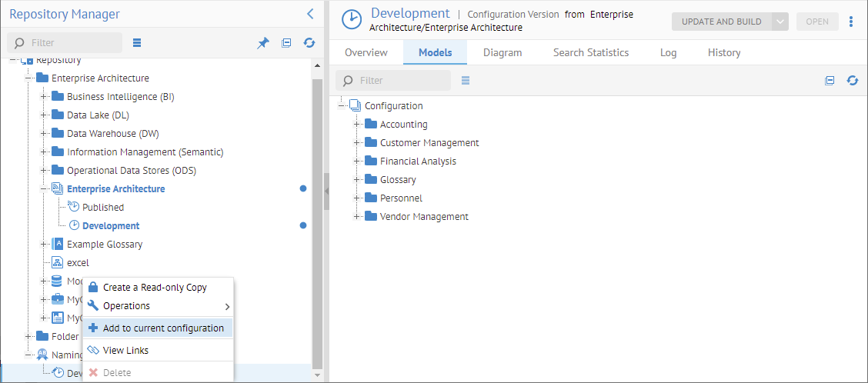The height and width of the screenshot is (383, 868).
Task: Open the three-dot more actions menu
Action: coord(851,22)
